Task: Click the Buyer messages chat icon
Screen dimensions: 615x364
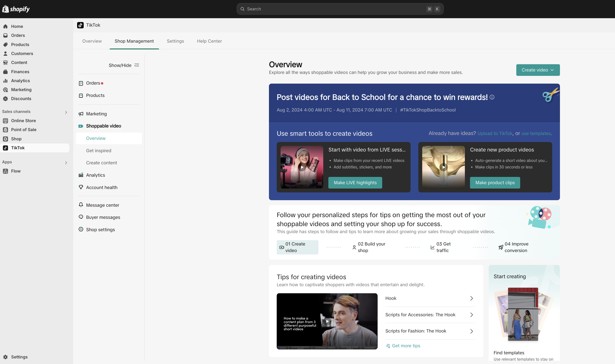Action: click(81, 217)
